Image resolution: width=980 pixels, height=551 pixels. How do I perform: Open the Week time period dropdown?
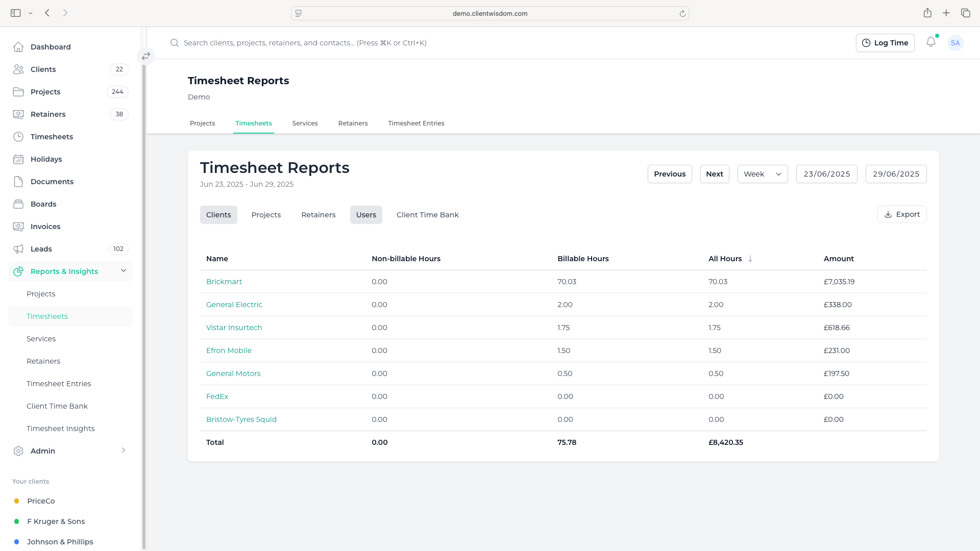pyautogui.click(x=762, y=174)
